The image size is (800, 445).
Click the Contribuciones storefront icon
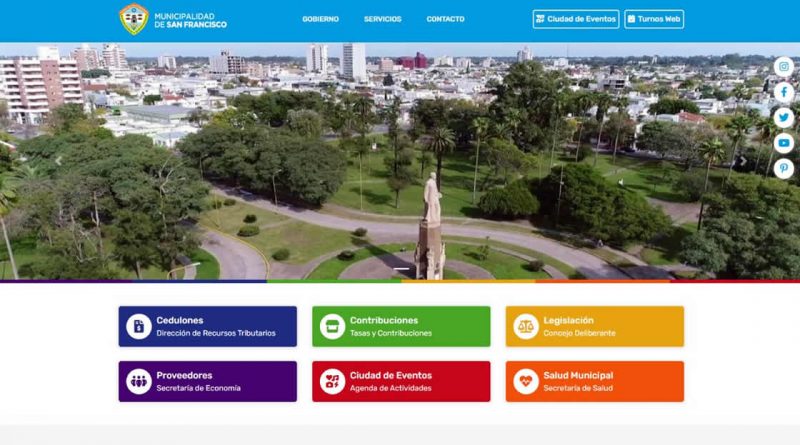tap(332, 327)
